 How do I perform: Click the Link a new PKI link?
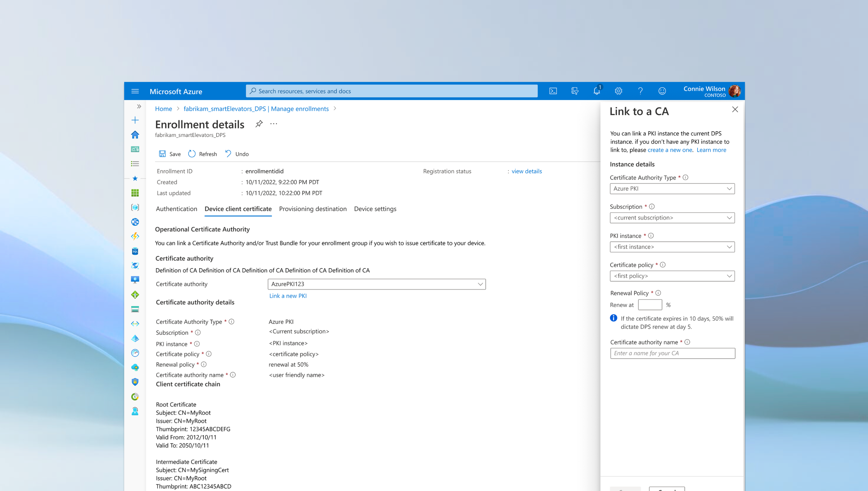coord(287,296)
